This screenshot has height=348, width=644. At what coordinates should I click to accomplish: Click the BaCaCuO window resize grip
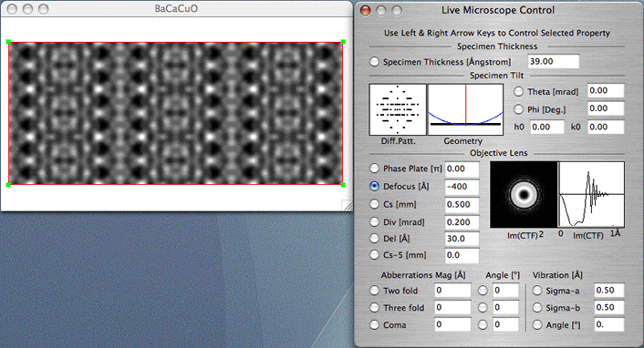(347, 206)
